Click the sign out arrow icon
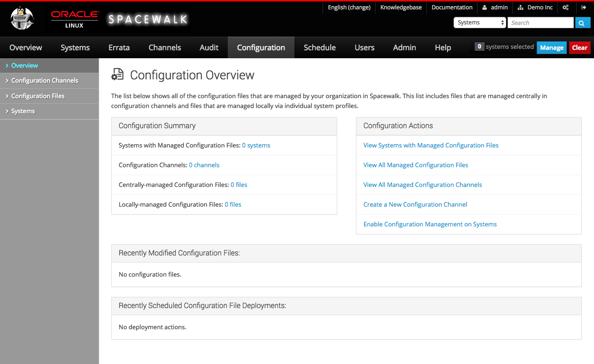 click(584, 8)
